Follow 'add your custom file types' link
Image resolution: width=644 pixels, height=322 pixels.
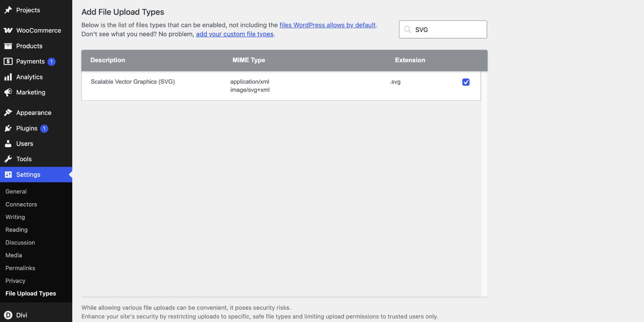[x=235, y=34]
